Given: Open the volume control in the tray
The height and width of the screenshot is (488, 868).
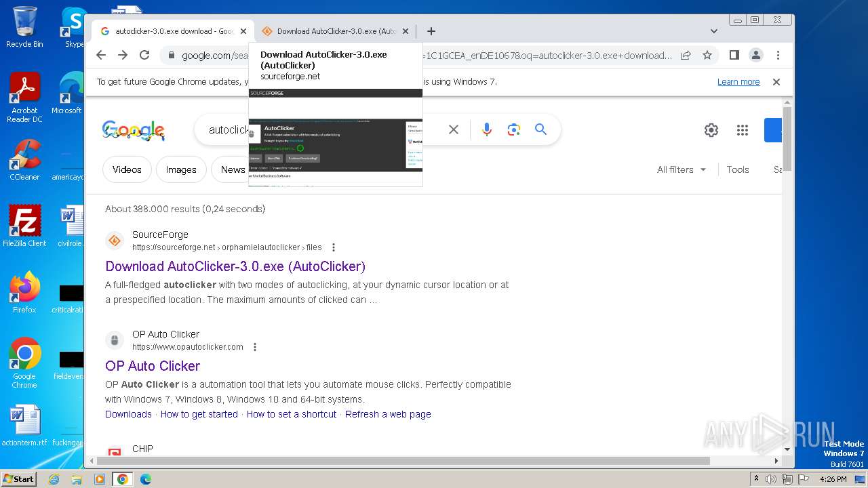Looking at the screenshot, I should click(x=771, y=479).
